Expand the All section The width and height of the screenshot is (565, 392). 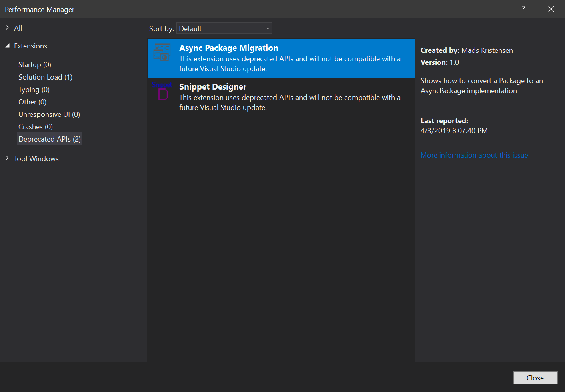(7, 28)
